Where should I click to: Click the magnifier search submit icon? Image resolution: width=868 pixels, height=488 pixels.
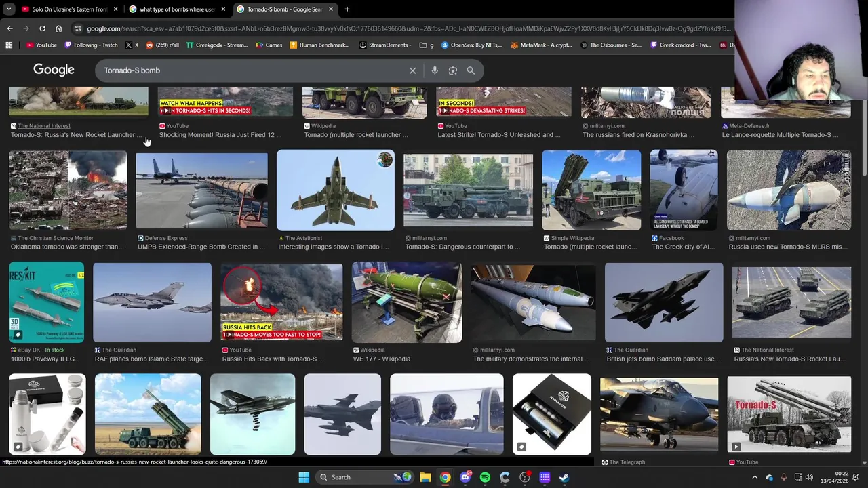[471, 70]
